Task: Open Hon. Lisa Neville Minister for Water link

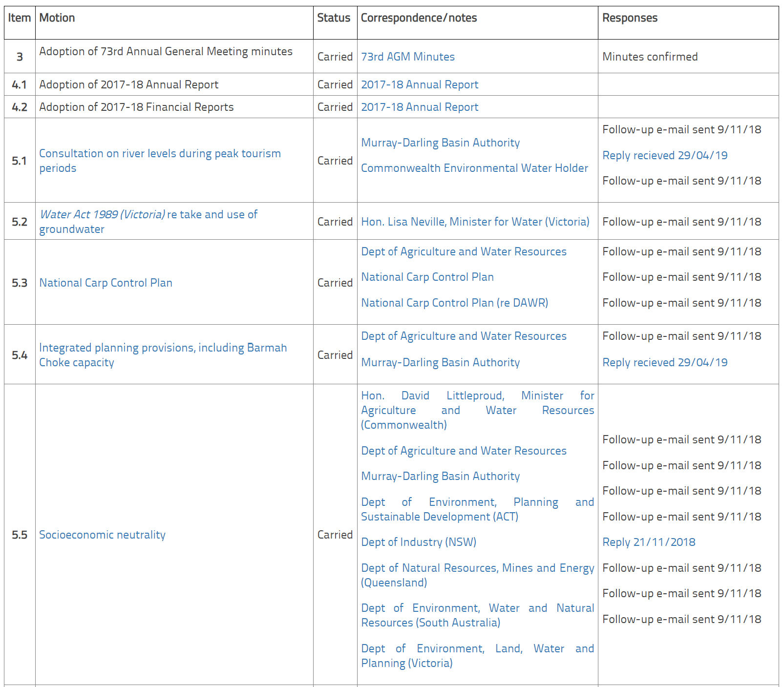Action: [475, 222]
